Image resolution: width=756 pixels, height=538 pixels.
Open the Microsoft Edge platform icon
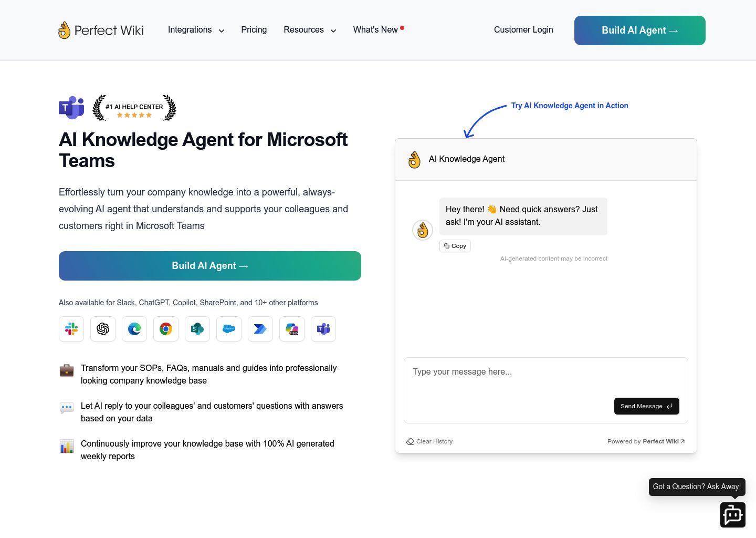(x=134, y=329)
